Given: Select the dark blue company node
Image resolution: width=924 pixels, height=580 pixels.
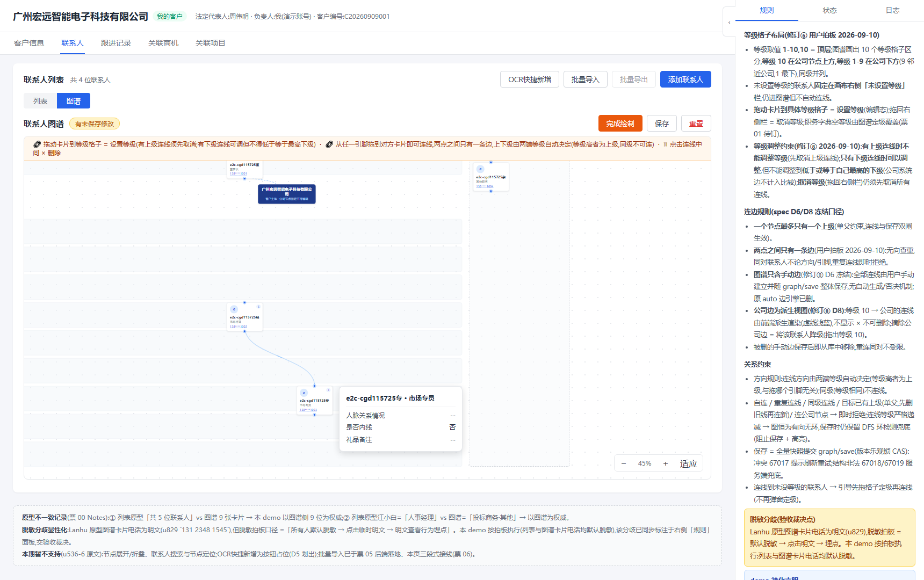Looking at the screenshot, I should [x=287, y=194].
